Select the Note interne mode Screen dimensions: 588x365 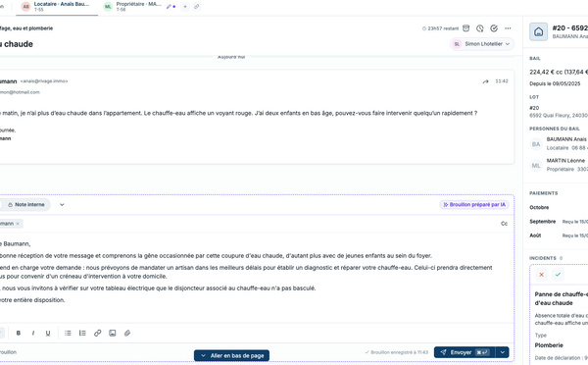tap(26, 205)
